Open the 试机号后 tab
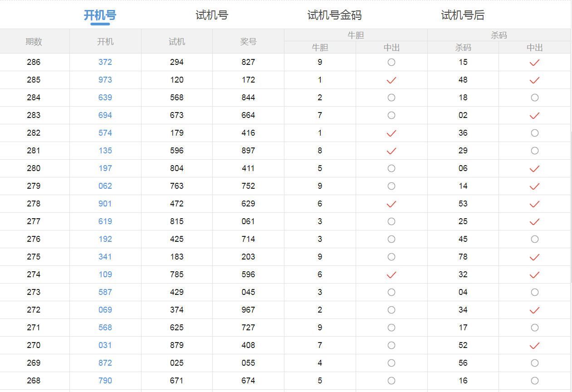This screenshot has width=572, height=392. pyautogui.click(x=463, y=15)
